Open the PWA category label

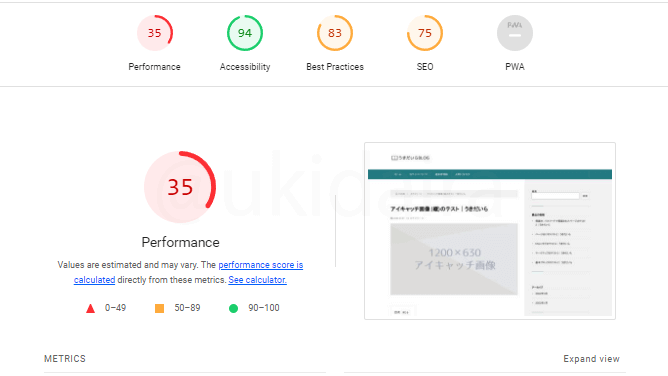pyautogui.click(x=515, y=67)
